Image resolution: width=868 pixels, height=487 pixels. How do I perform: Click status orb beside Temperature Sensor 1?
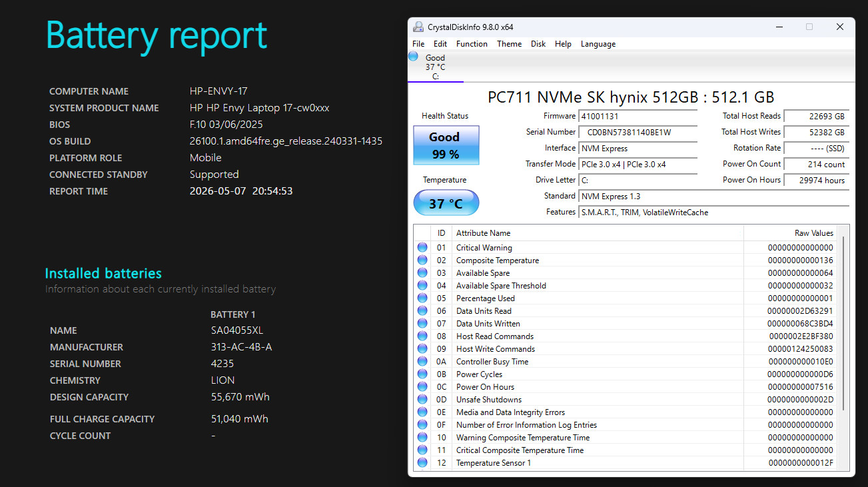pos(422,462)
